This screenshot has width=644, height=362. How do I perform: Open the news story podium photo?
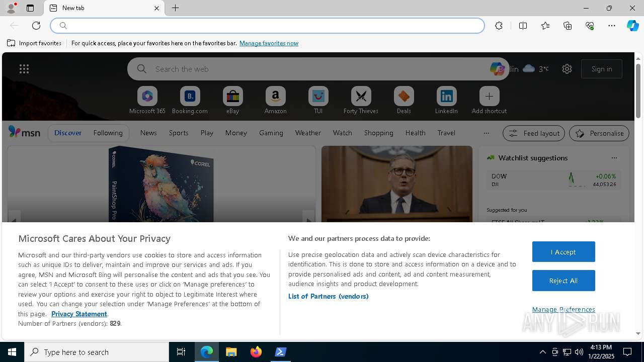coord(397,184)
